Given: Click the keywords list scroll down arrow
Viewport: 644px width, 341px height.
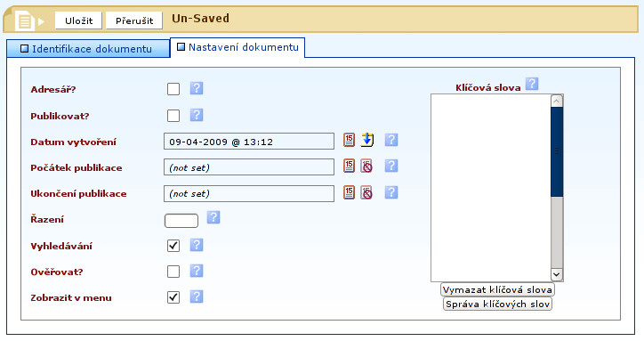Looking at the screenshot, I should pyautogui.click(x=557, y=274).
